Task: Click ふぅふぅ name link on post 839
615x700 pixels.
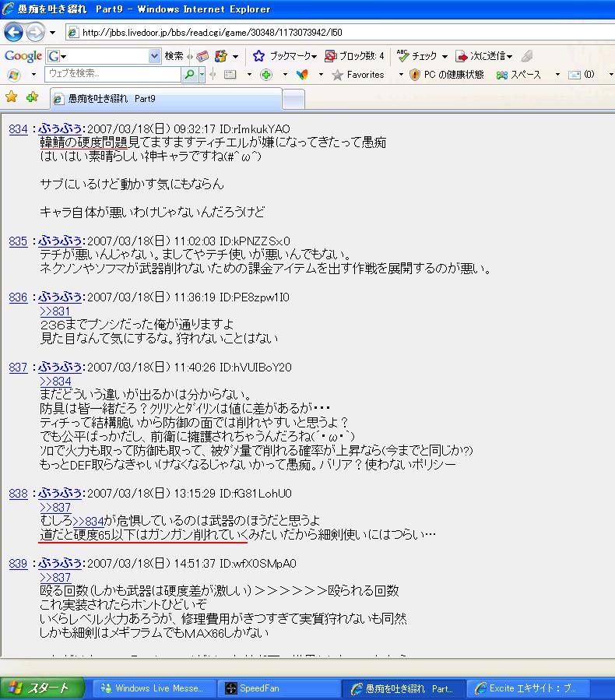Action: click(60, 564)
